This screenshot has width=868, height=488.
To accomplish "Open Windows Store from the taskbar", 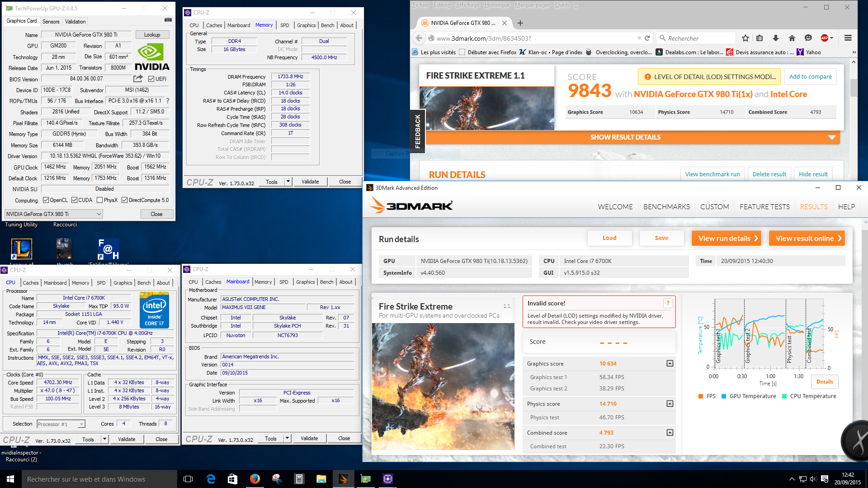I will pos(232,479).
